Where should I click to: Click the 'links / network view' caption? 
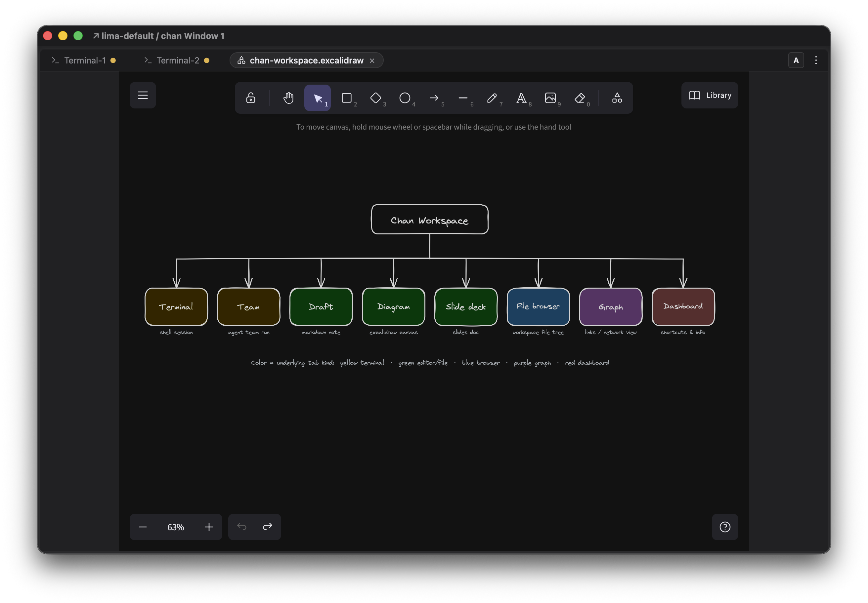point(611,332)
